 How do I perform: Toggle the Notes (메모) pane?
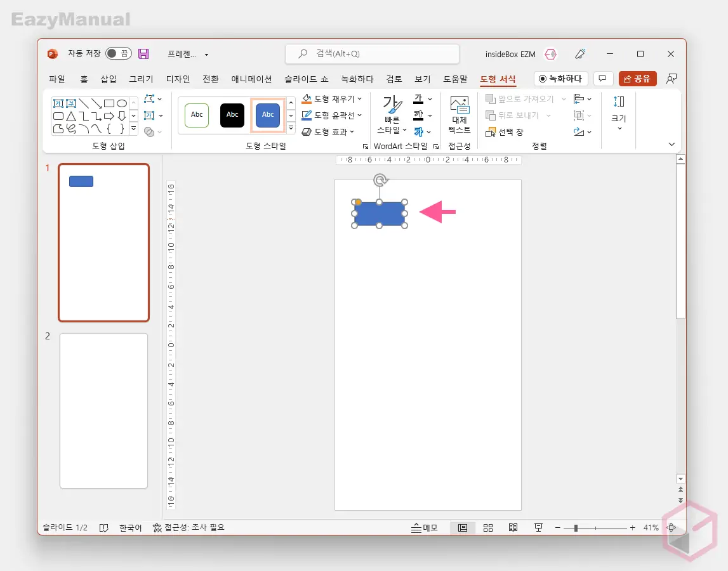pyautogui.click(x=425, y=527)
